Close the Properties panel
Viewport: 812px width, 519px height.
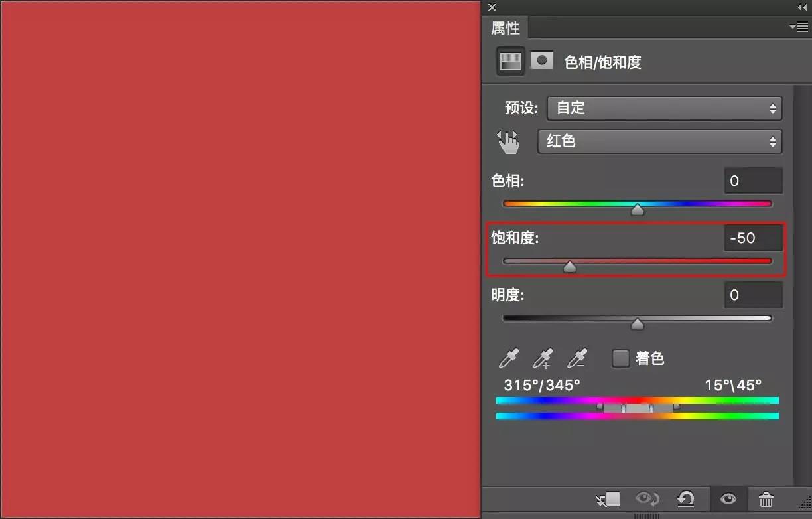tap(492, 7)
